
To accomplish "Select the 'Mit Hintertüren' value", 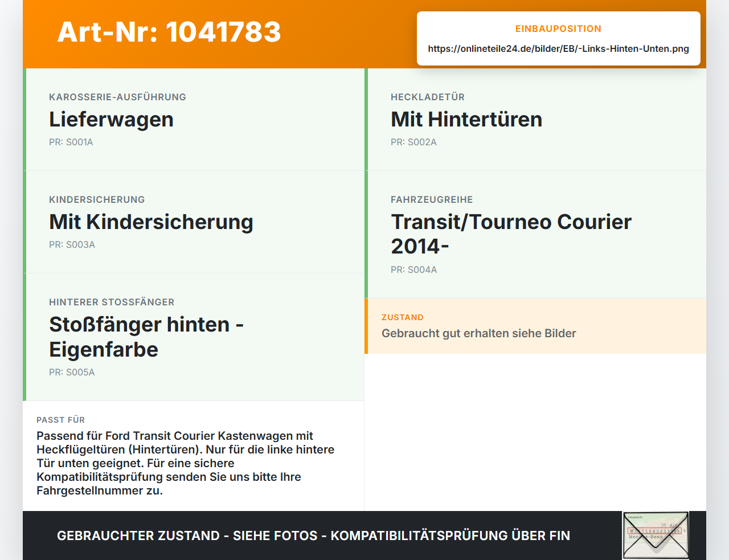I will [x=466, y=119].
